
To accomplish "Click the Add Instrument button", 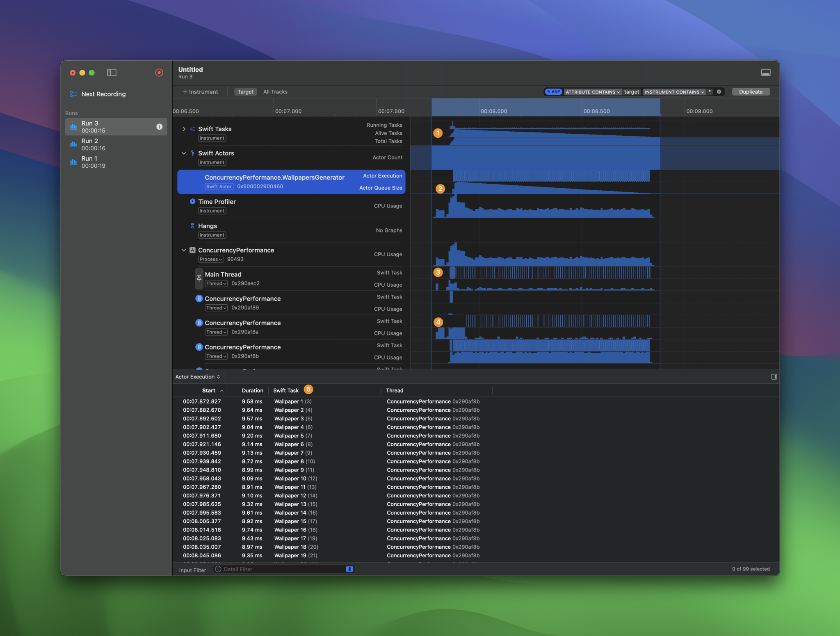I will pos(200,92).
